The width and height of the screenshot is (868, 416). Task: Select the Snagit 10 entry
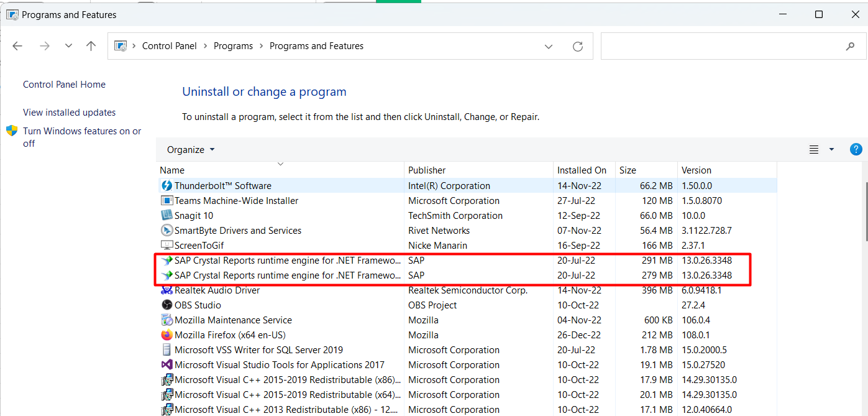coord(194,216)
